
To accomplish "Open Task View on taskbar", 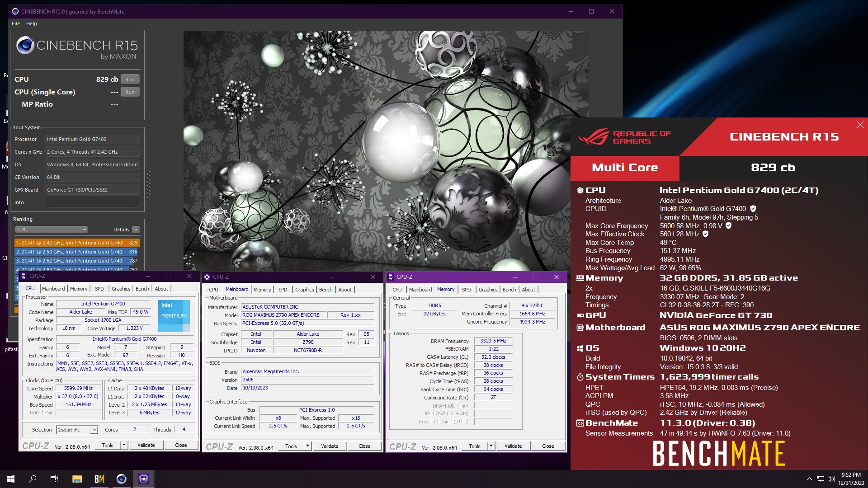I will pyautogui.click(x=54, y=479).
